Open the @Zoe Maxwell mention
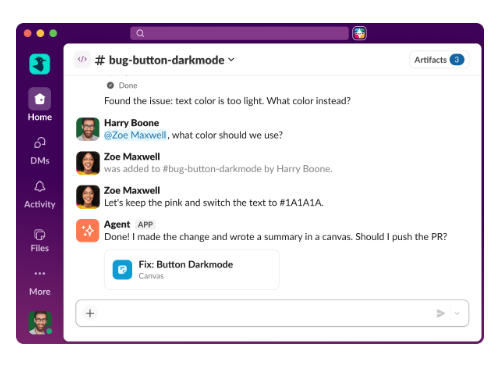501x378 pixels. coord(135,135)
